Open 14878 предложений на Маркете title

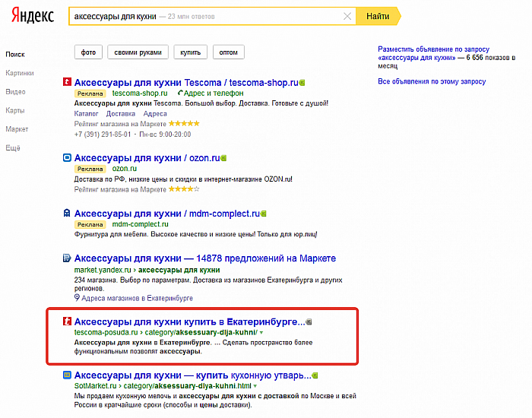pos(205,258)
